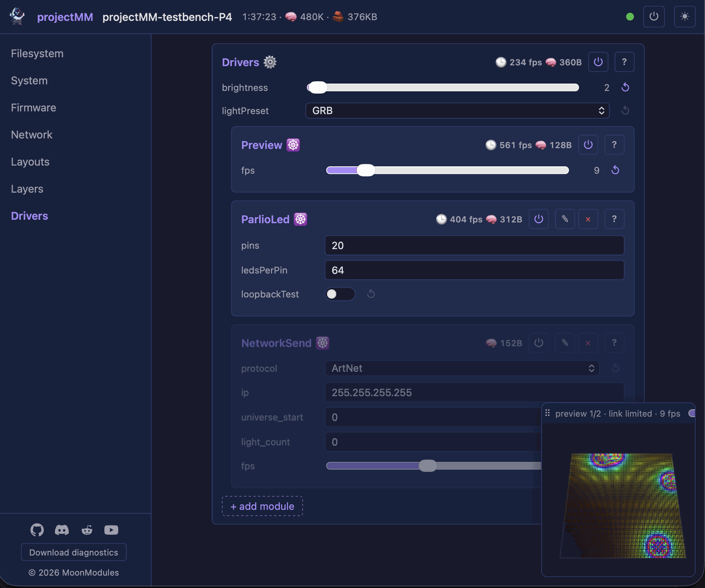Reset the Preview fps value
This screenshot has width=705, height=588.
[x=615, y=170]
